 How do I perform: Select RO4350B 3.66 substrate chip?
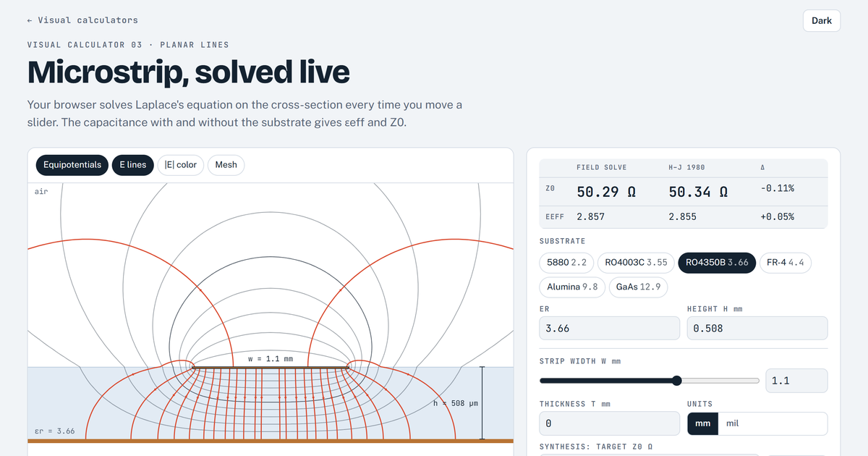pyautogui.click(x=718, y=263)
